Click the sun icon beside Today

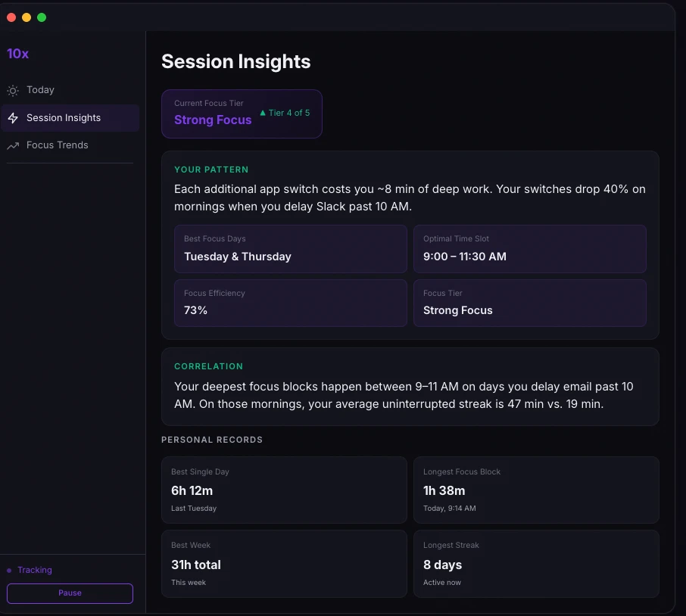13,91
